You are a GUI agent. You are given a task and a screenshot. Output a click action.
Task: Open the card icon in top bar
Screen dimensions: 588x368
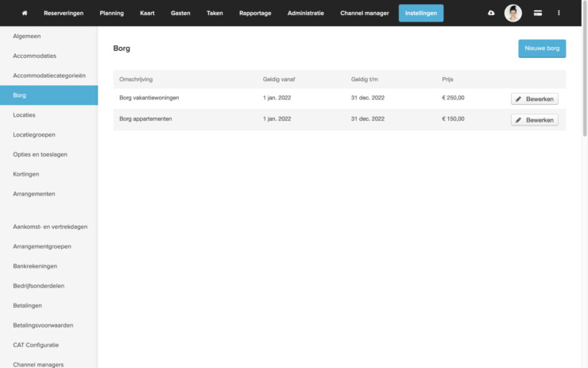(537, 14)
